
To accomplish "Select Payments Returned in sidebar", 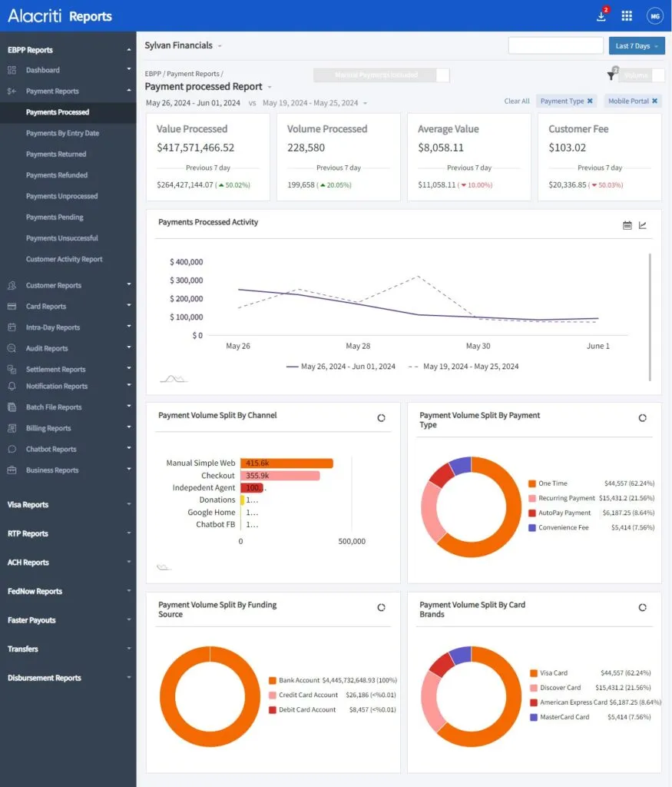I will (56, 154).
